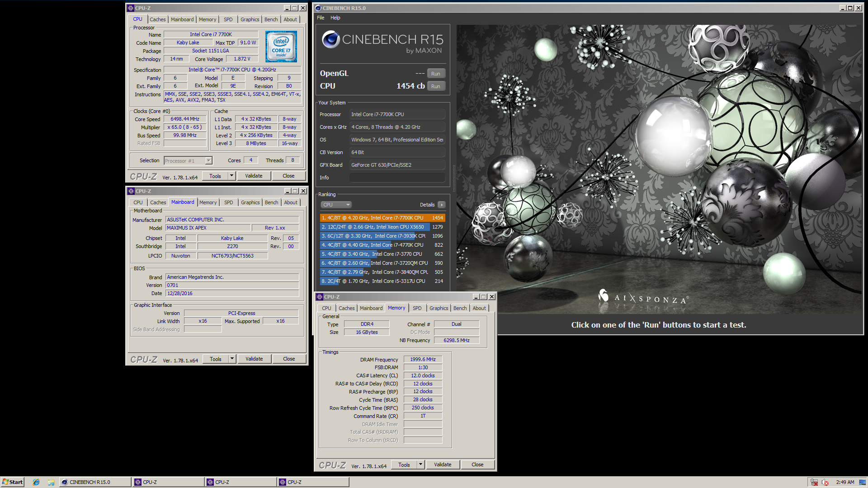Open About tab in top CPU-Z window

pyautogui.click(x=290, y=19)
